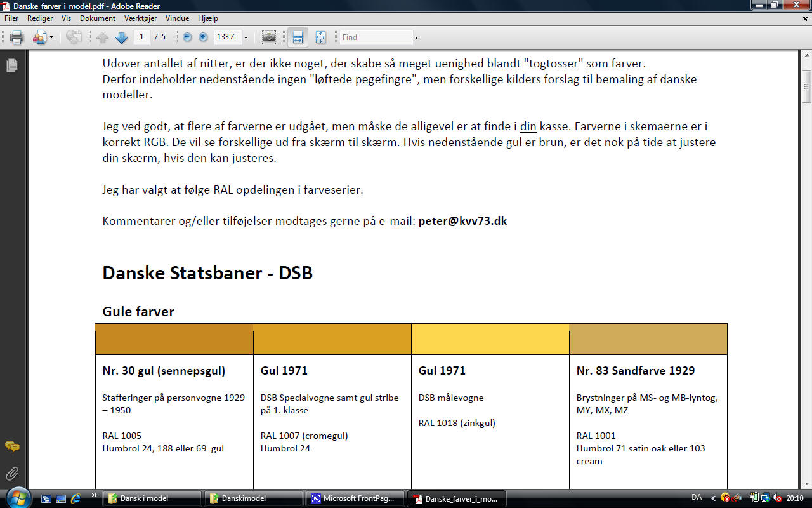Open the Filer menu

(x=11, y=18)
